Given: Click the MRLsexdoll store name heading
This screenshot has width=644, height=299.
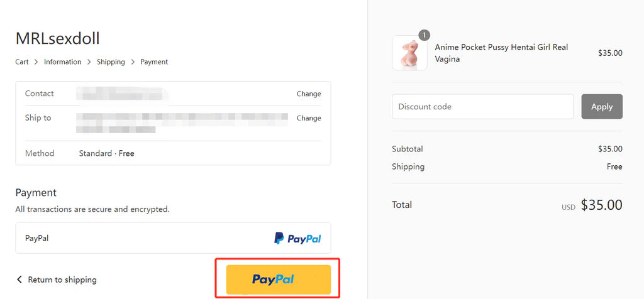Looking at the screenshot, I should coord(57,39).
